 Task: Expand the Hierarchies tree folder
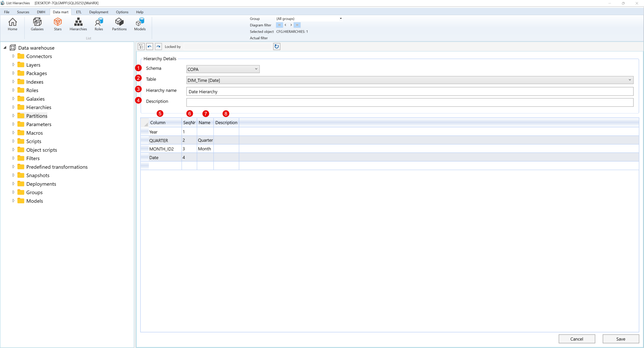coord(13,107)
